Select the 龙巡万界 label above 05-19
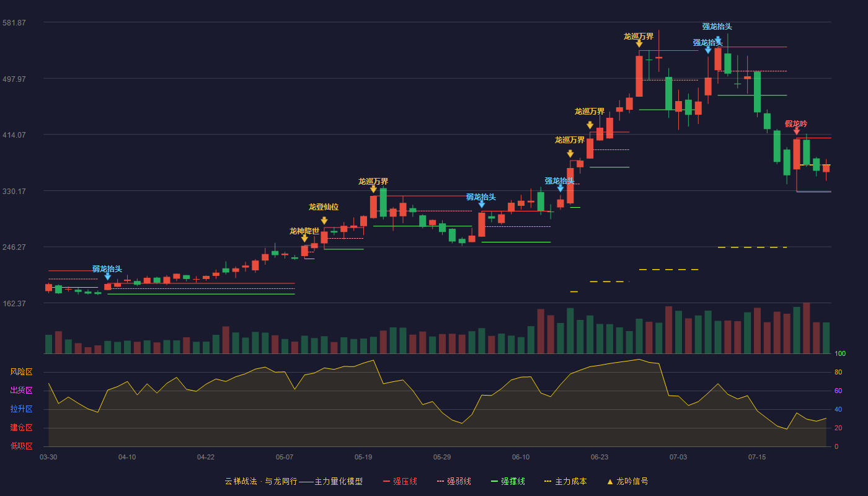Viewport: 868px width, 496px height. tap(373, 182)
